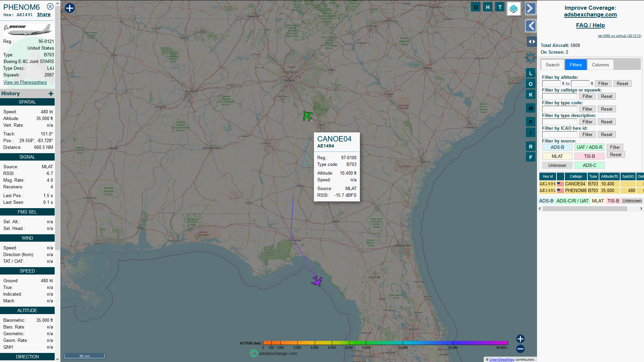Viewport: 644px width, 362px height.
Task: Click the R map option button
Action: tap(531, 146)
